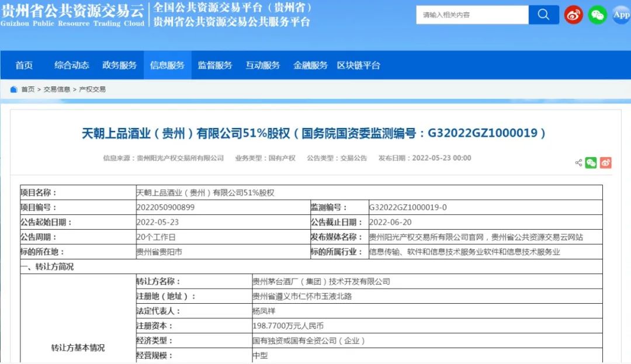Click the 公告类型：交易公告 text
631x364 pixels.
click(x=337, y=158)
